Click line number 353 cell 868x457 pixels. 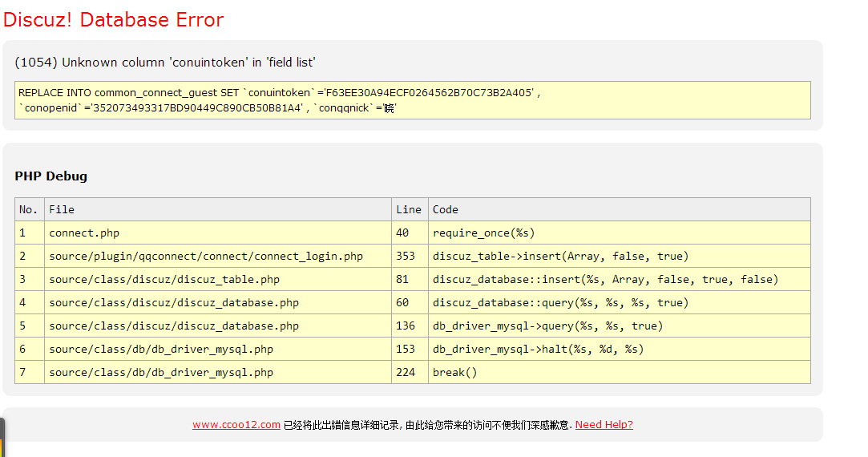pyautogui.click(x=406, y=257)
